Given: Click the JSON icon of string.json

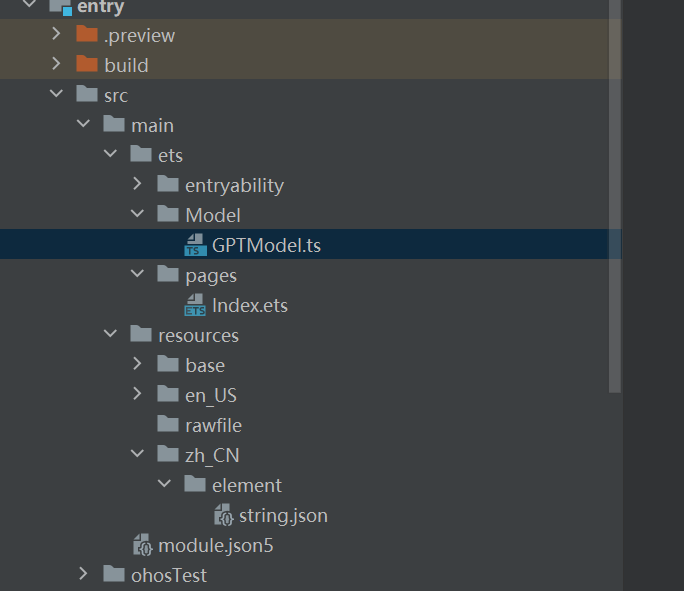Looking at the screenshot, I should click(224, 515).
